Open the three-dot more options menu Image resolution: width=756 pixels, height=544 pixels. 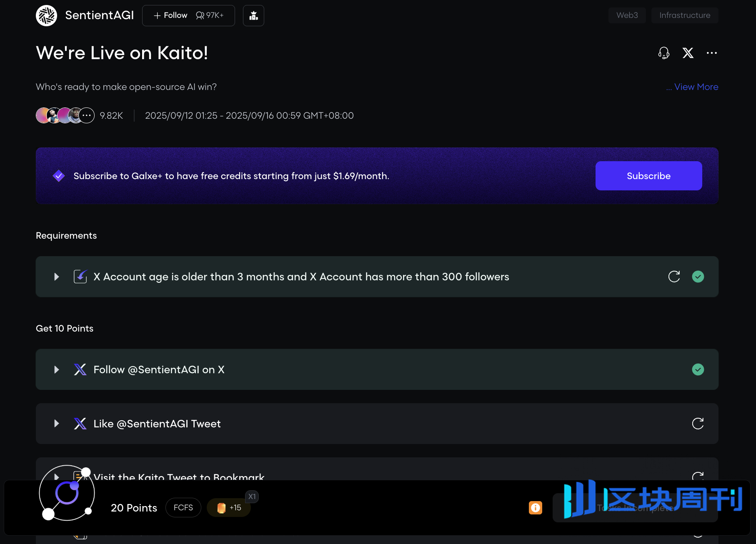click(x=712, y=53)
